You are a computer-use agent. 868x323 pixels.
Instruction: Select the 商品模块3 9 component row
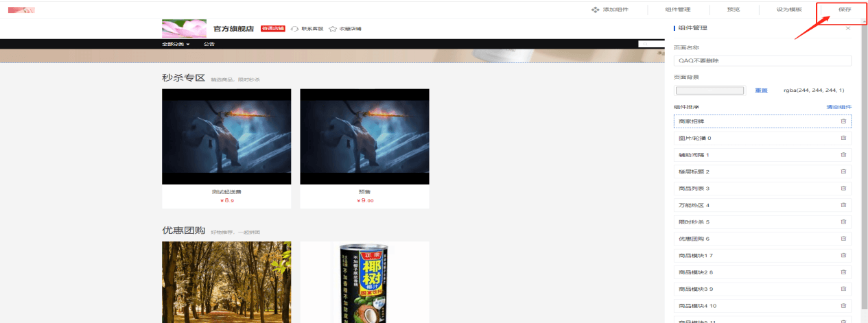click(x=762, y=289)
